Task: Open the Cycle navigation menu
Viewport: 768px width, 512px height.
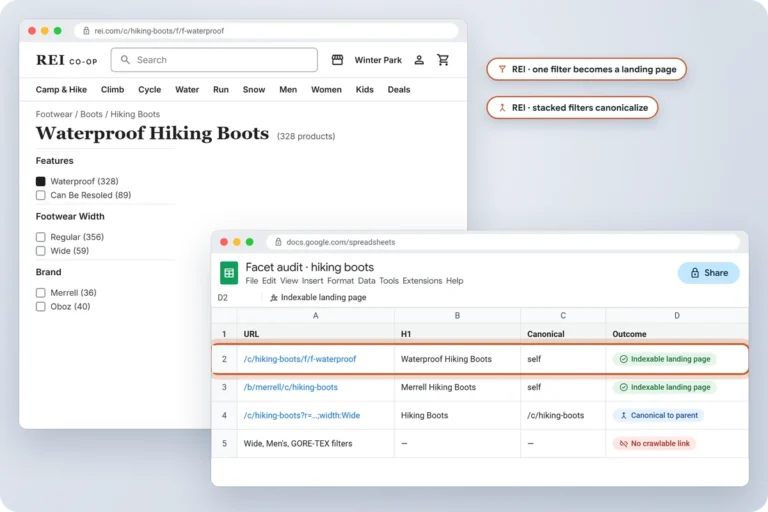Action: [149, 90]
